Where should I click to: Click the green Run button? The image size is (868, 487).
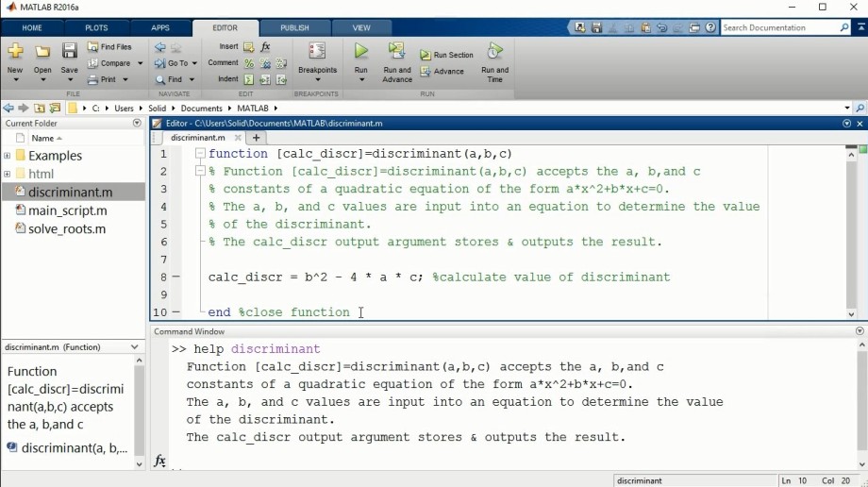click(360, 53)
